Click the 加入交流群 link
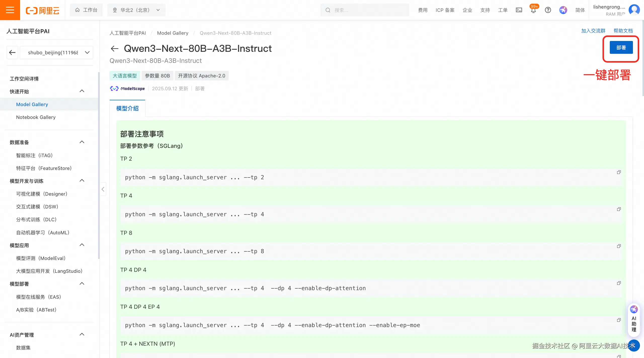This screenshot has height=358, width=644. [593, 31]
